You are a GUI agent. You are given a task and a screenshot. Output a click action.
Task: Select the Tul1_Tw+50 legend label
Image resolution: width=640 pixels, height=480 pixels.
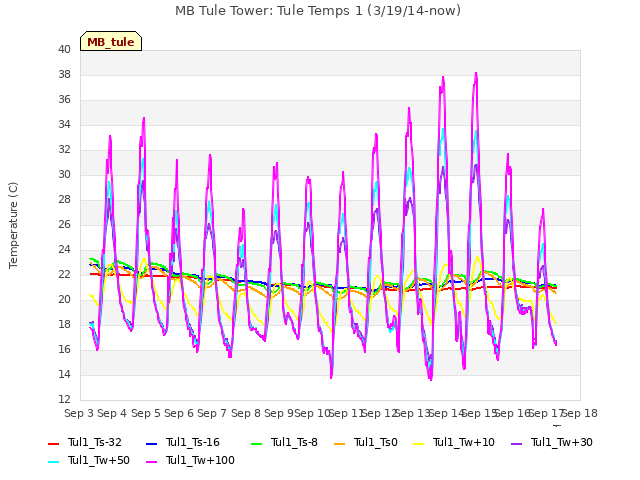pos(99,460)
